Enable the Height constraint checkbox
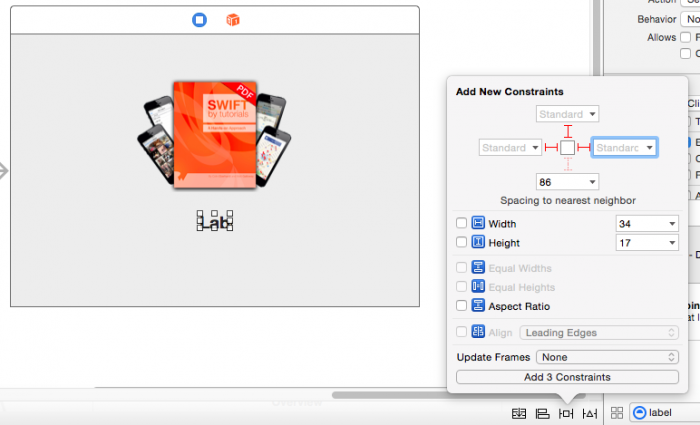 point(461,242)
